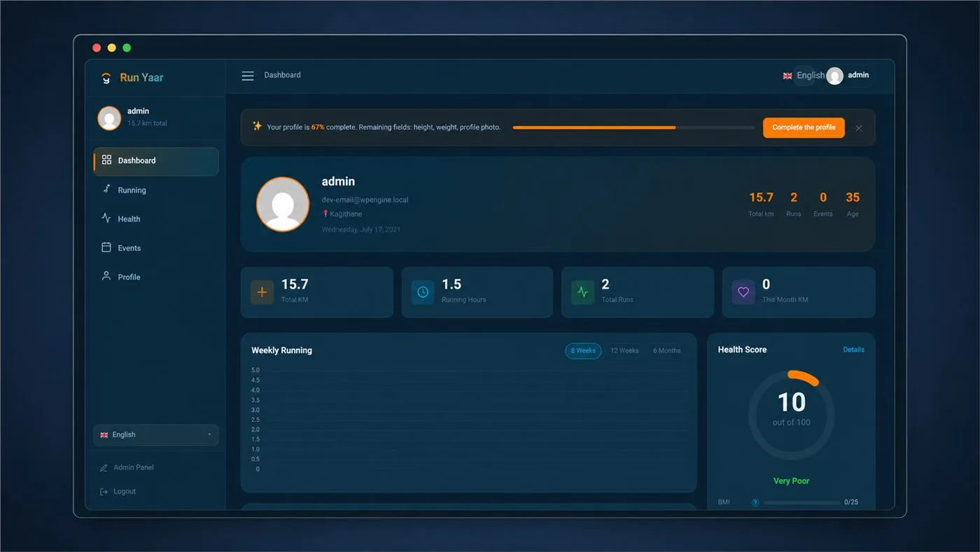Viewport: 980px width, 552px height.
Task: Click the 0 Events profile stat
Action: point(823,205)
